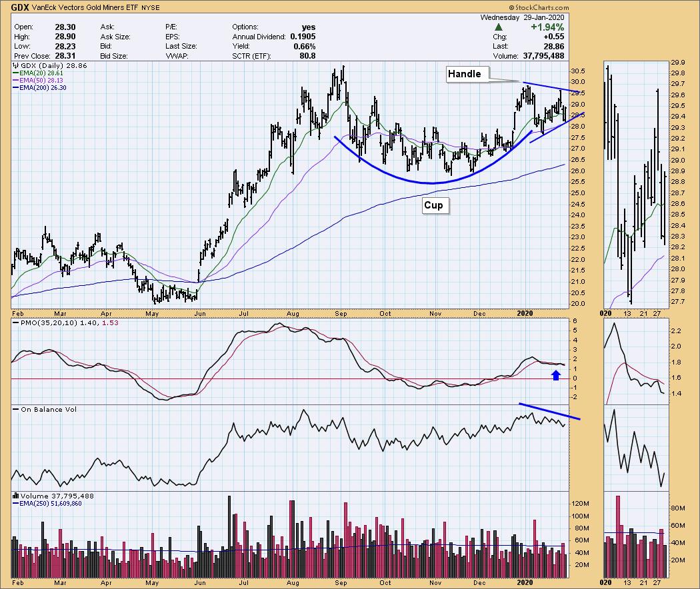Viewport: 700px width, 589px height.
Task: Open the StockCharts.com watermark link
Action: pos(539,7)
